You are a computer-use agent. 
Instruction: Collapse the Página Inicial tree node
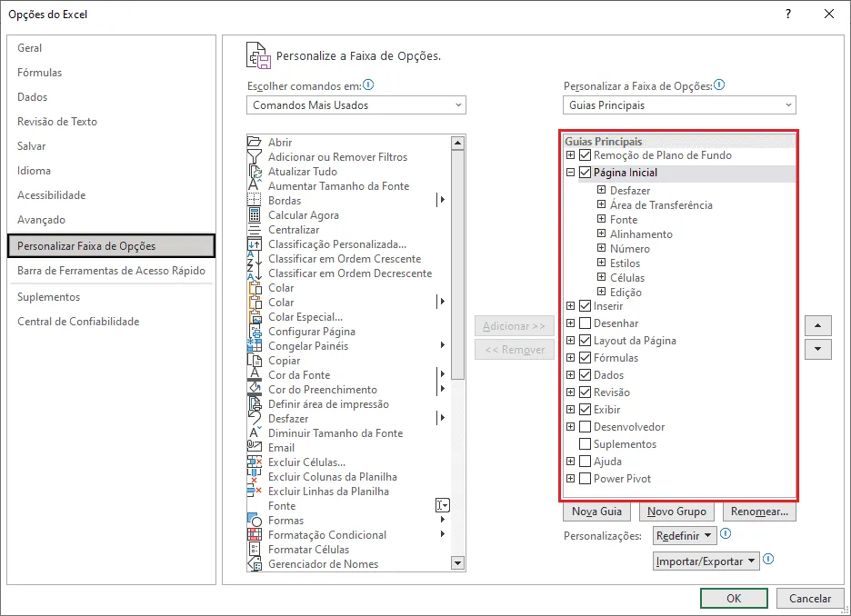click(570, 173)
